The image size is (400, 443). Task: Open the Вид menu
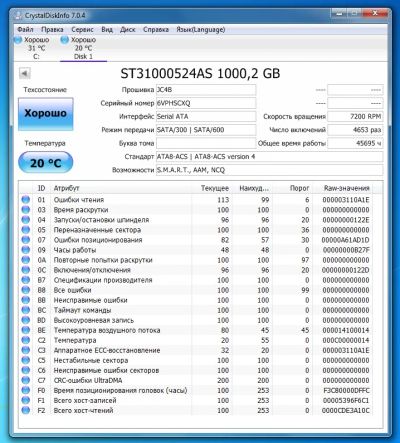107,30
